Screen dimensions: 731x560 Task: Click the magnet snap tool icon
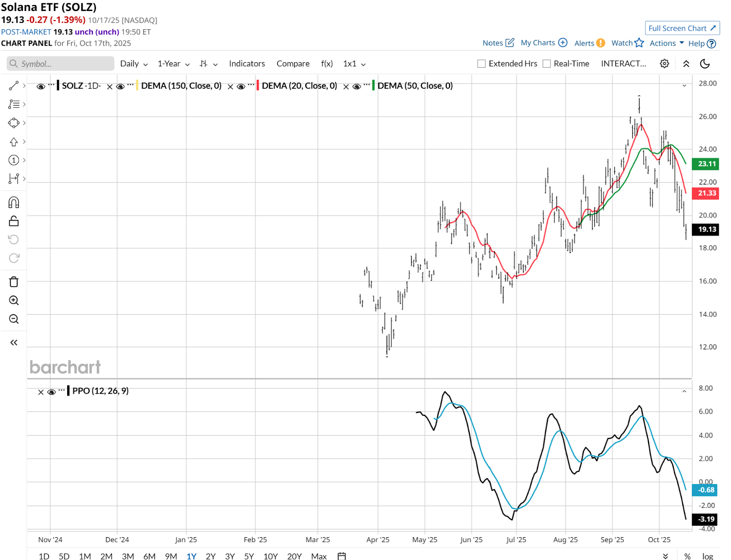coord(14,202)
